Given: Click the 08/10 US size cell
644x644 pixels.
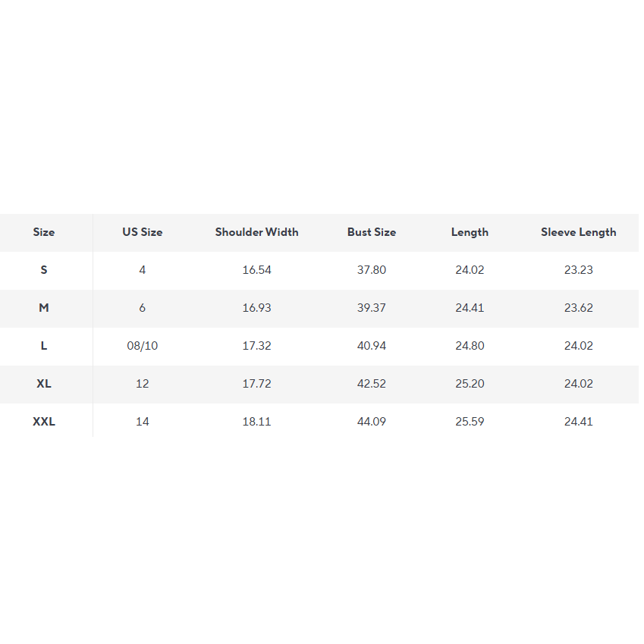Looking at the screenshot, I should pos(143,346).
